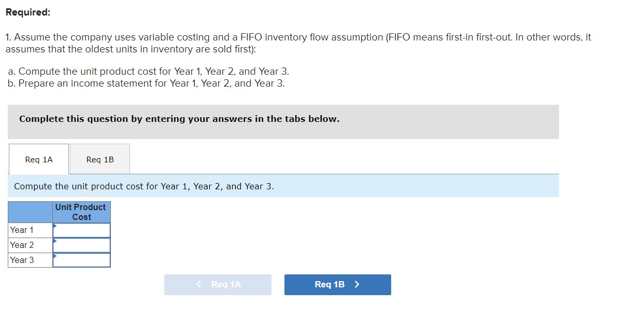Screen dimensions: 644x319
Task: Click the Year 3 Unit Product Cost field
Action: (x=82, y=259)
